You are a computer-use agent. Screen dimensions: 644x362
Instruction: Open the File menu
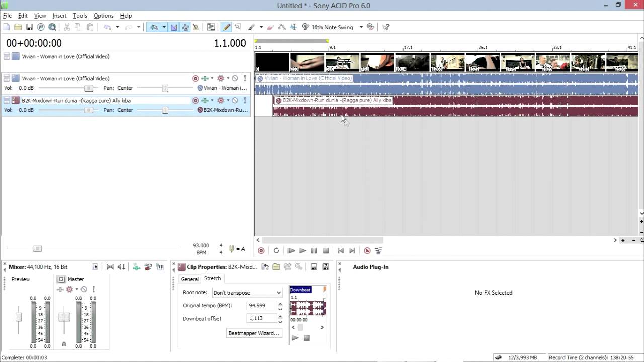coord(7,16)
